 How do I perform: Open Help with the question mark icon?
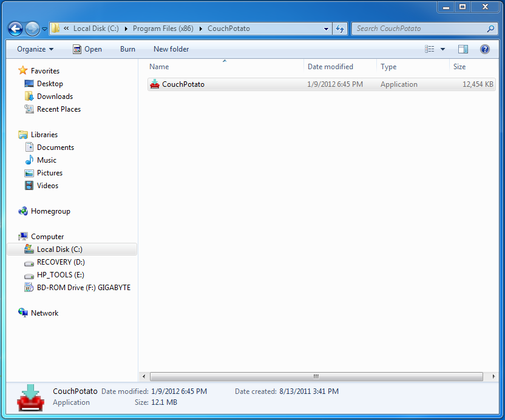485,49
